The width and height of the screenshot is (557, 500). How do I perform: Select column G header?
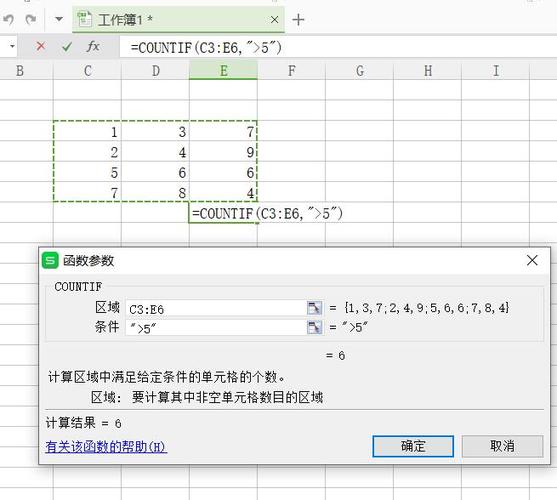[359, 71]
